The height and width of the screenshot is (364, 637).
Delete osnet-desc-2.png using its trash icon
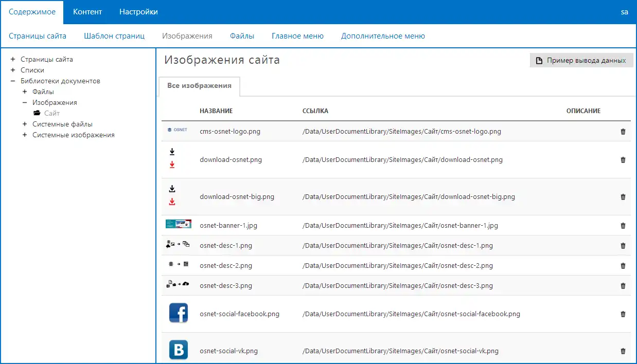click(x=623, y=266)
